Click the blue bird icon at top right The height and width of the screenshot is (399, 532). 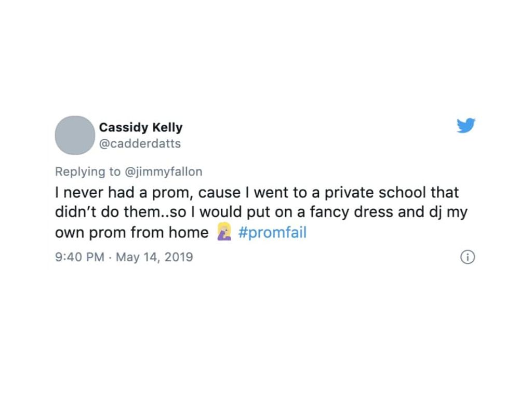[x=466, y=125]
